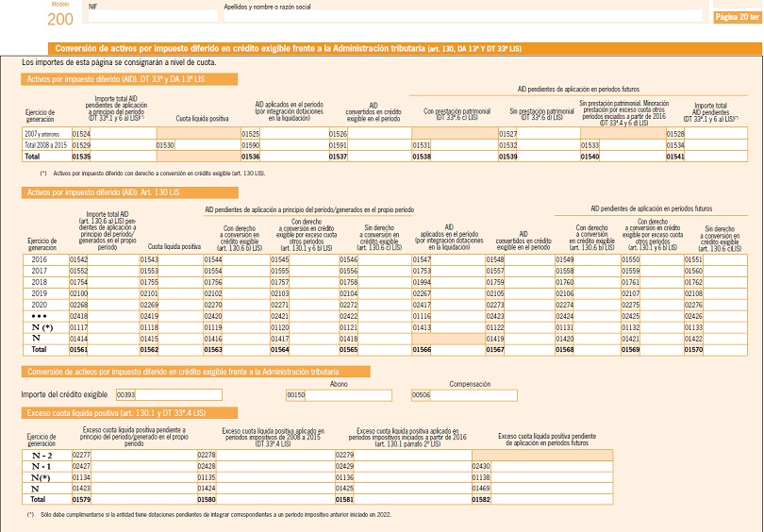Select total field 01566

[x=458, y=350]
